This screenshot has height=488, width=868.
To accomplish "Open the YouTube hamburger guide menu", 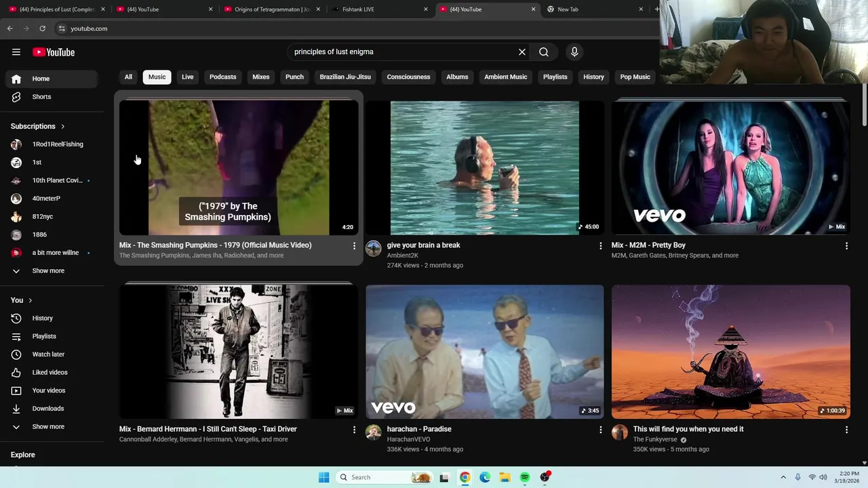I will [16, 52].
